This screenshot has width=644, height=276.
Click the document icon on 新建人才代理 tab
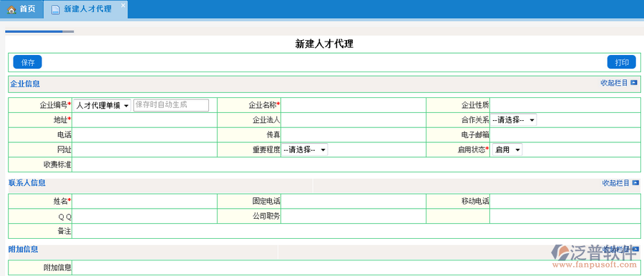(55, 9)
